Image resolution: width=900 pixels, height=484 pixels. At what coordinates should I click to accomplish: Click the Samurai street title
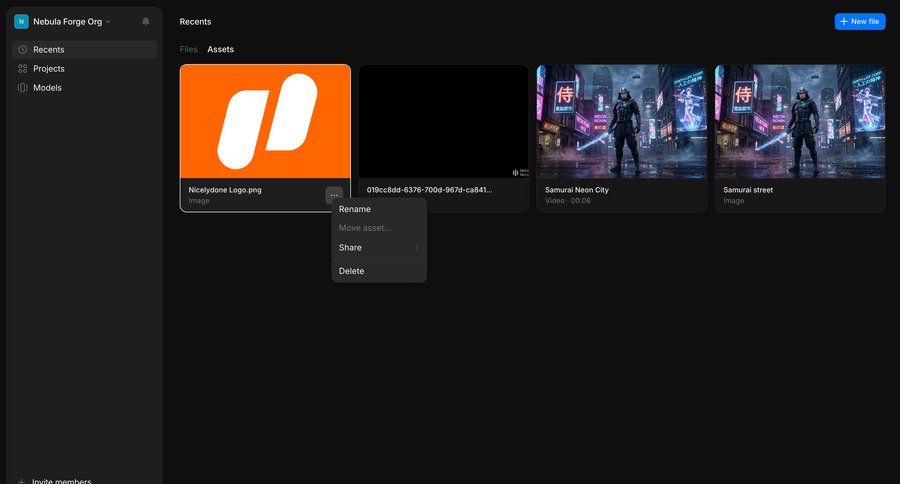pyautogui.click(x=748, y=189)
